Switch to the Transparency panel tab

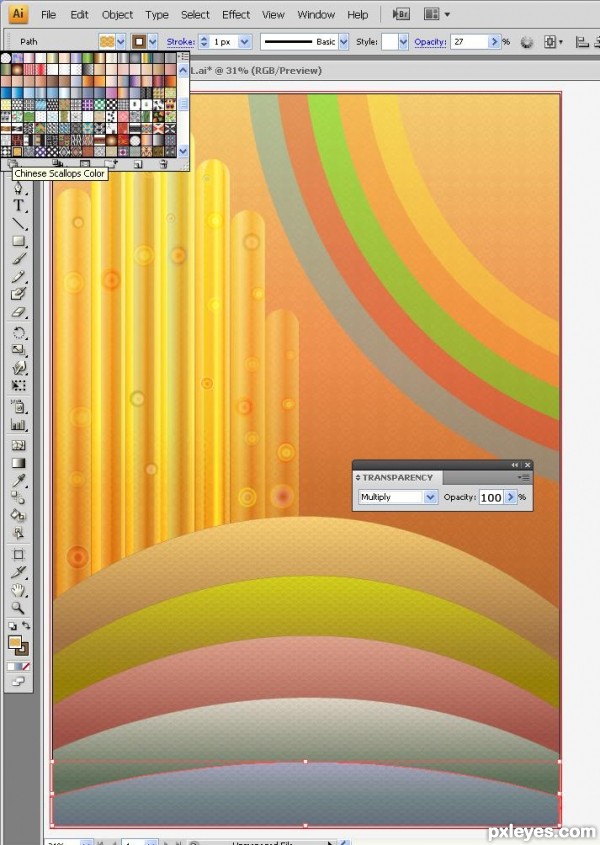tap(398, 477)
